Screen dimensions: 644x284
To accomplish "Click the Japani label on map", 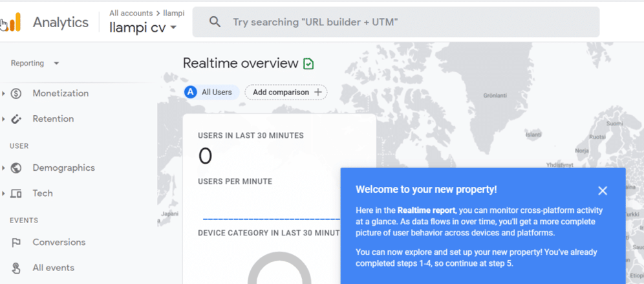I will tap(169, 213).
